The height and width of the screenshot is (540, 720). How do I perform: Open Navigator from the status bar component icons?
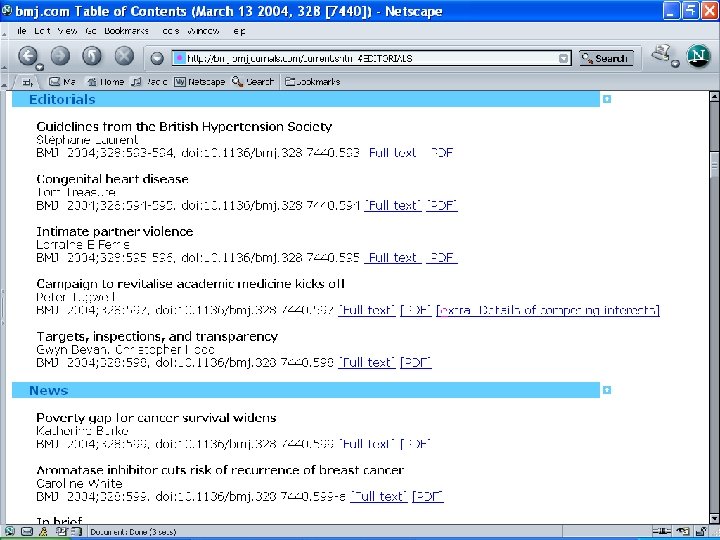[8, 532]
